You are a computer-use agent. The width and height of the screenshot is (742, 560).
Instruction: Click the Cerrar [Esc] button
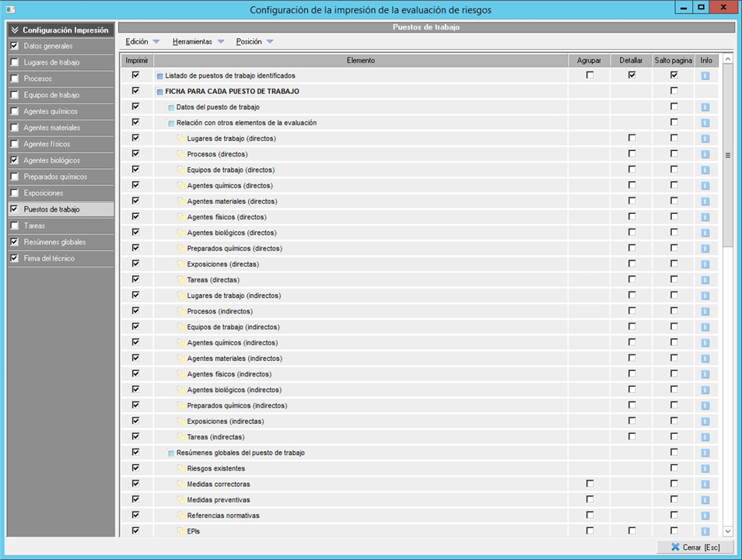point(695,548)
